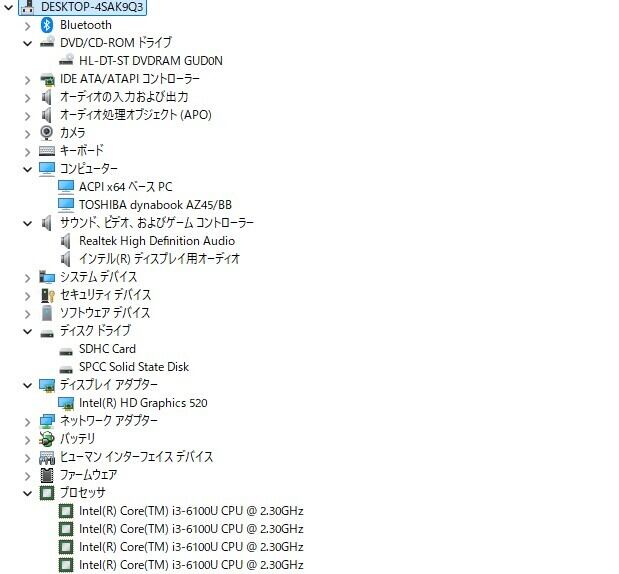
Task: Click the IDE ATA/ATAPI controllers icon
Action: click(47, 79)
